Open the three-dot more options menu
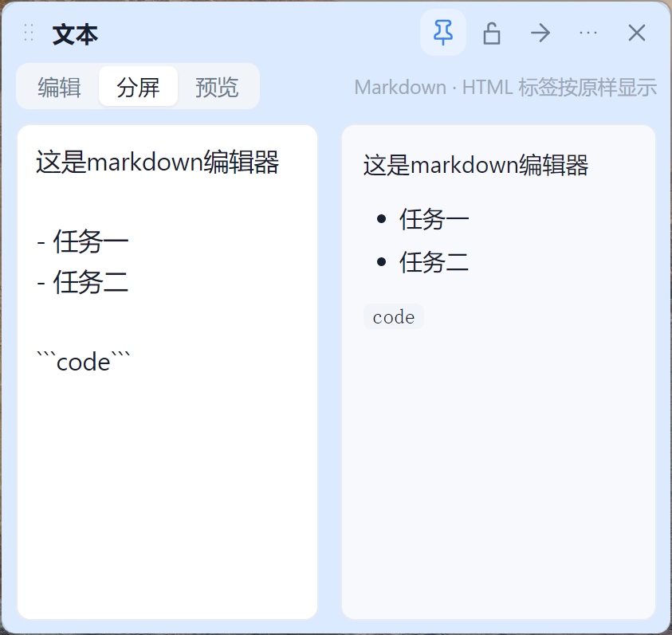Viewport: 672px width, 635px height. (588, 33)
